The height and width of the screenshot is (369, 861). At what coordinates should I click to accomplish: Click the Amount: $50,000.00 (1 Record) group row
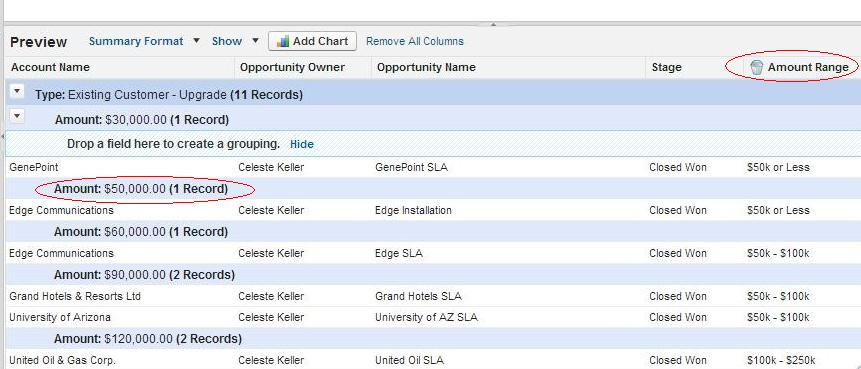coord(432,189)
